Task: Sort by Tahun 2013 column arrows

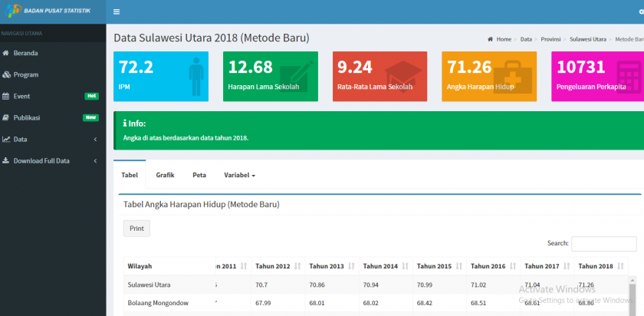Action: click(352, 266)
